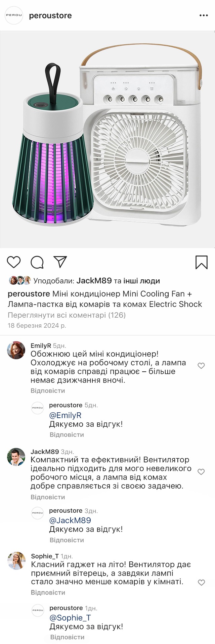Open JackM89 in the liked-by line
The width and height of the screenshot is (215, 644).
(x=94, y=281)
